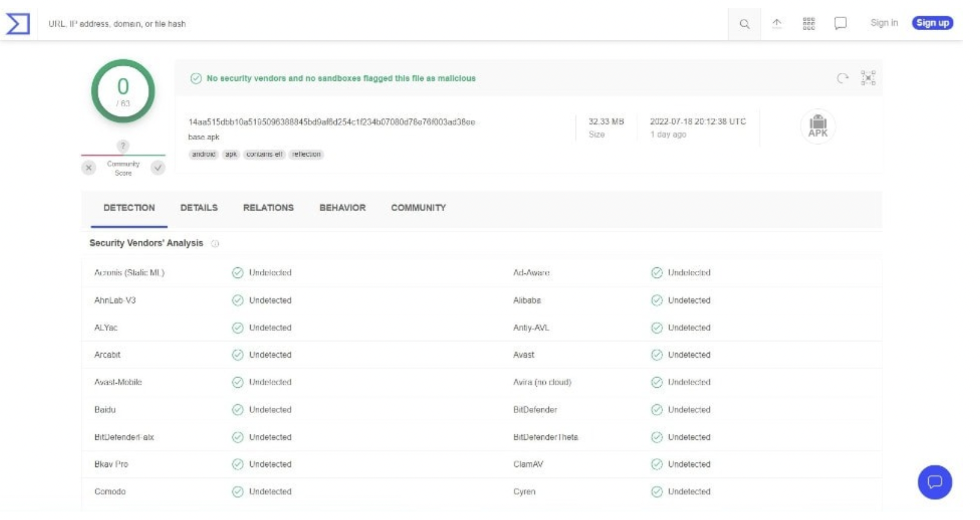Click the BitDefenderFalx vendor name
Viewport: 980px width, 520px height.
(x=124, y=437)
